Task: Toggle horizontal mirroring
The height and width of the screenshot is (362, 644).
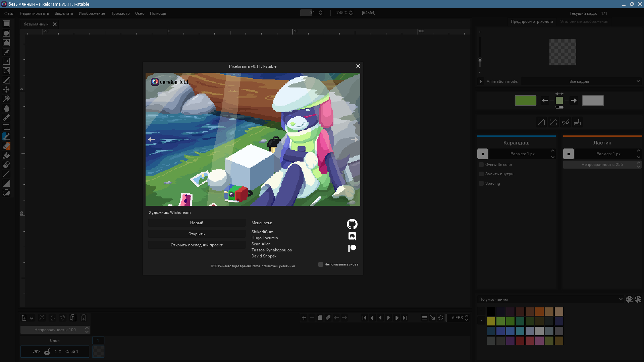Action: click(541, 122)
